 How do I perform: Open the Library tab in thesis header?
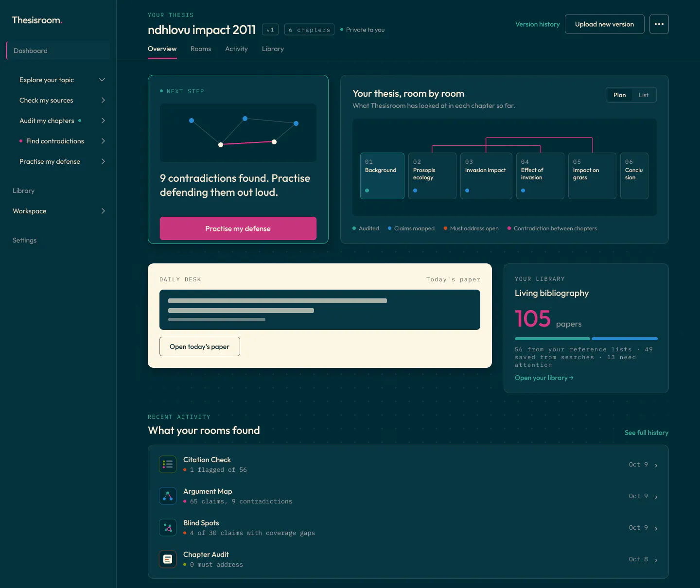[x=273, y=49]
